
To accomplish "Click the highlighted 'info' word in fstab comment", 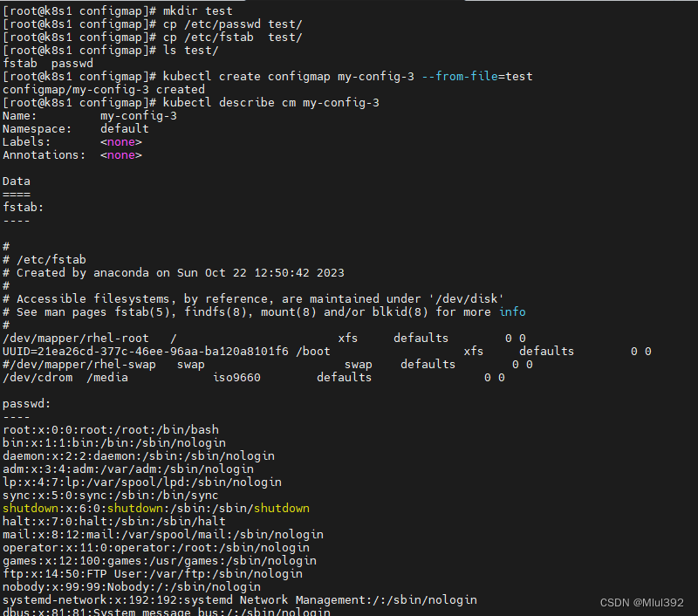I will pyautogui.click(x=512, y=311).
